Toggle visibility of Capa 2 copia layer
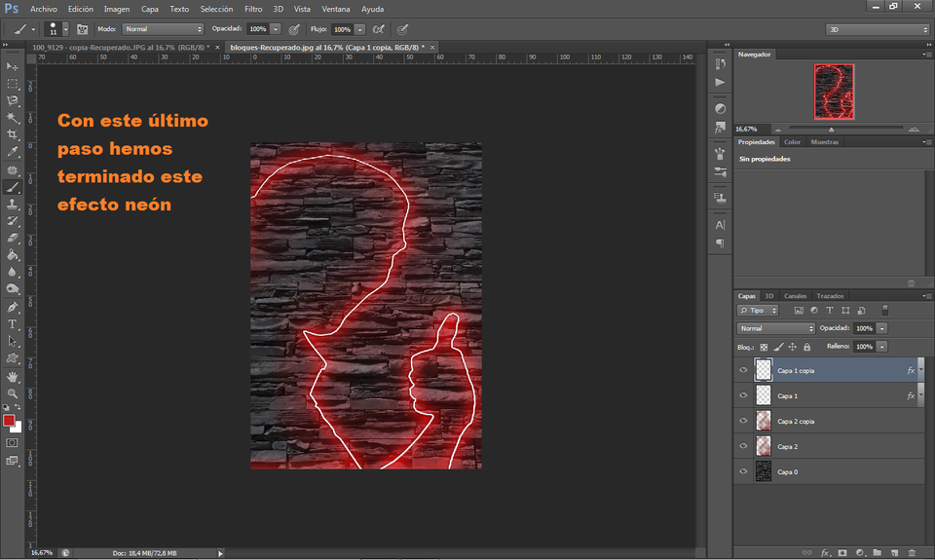 pyautogui.click(x=743, y=421)
